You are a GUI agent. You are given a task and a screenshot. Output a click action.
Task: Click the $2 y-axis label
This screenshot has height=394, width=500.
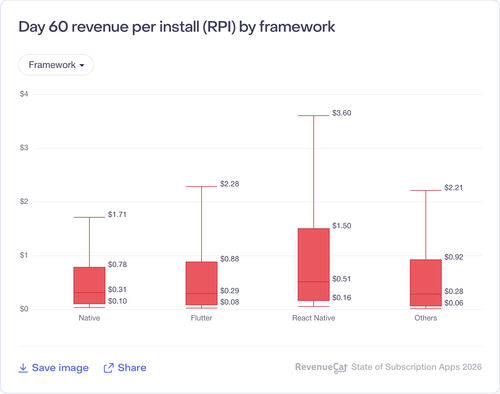pos(24,201)
